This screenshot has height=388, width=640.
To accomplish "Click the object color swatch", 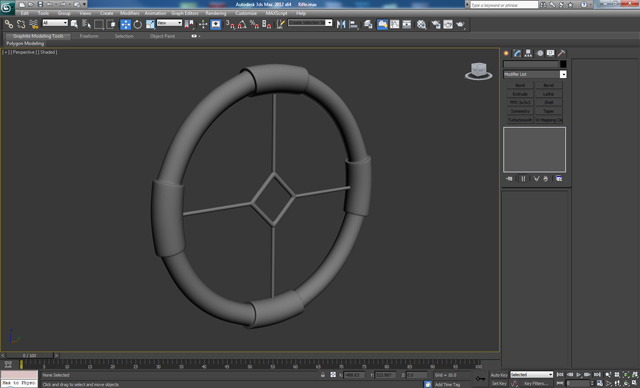I will click(563, 64).
